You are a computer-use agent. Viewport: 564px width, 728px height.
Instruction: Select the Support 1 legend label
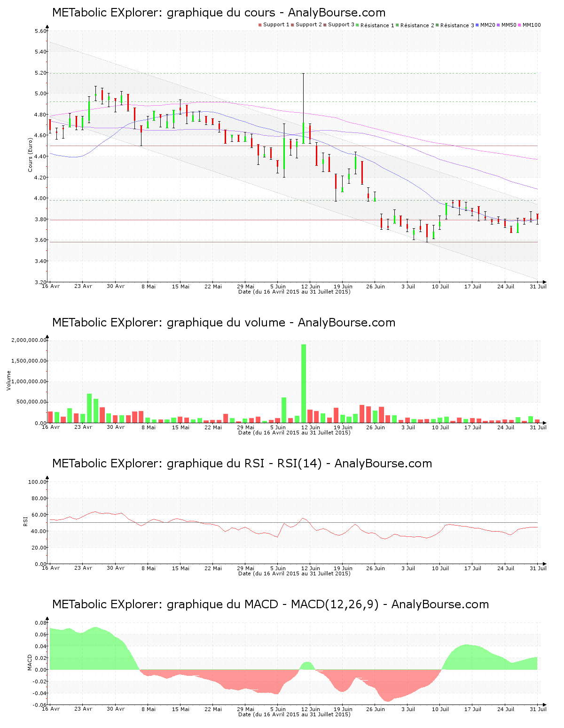pos(276,25)
